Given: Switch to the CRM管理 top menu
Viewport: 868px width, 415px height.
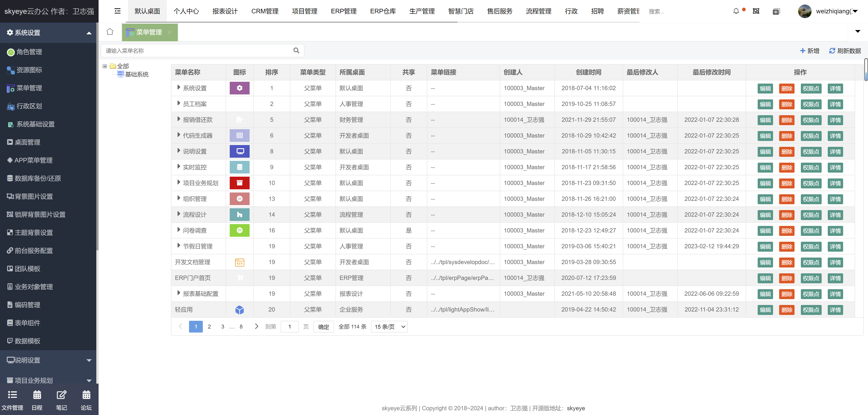Looking at the screenshot, I should coord(265,11).
